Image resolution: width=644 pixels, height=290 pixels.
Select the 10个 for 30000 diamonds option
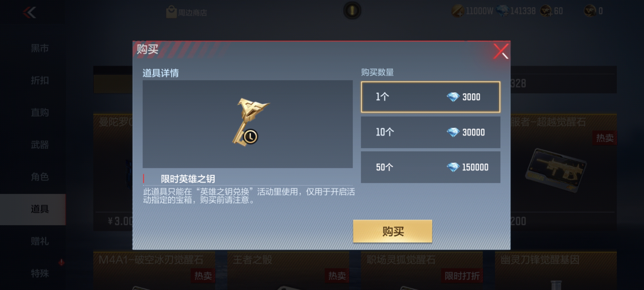click(431, 132)
